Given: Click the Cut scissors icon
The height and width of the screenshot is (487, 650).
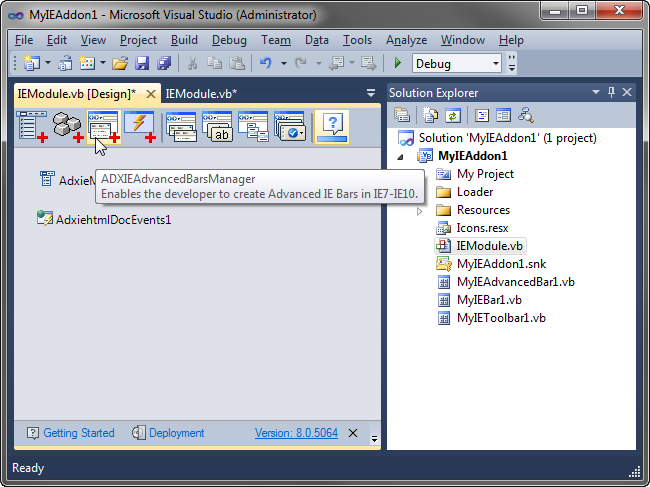Looking at the screenshot, I should point(192,63).
